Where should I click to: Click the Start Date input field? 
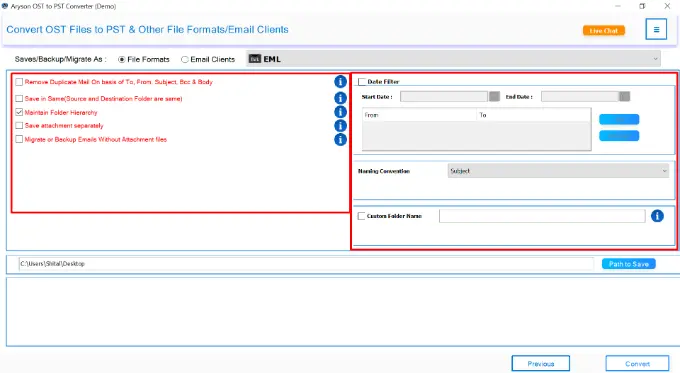(x=444, y=96)
